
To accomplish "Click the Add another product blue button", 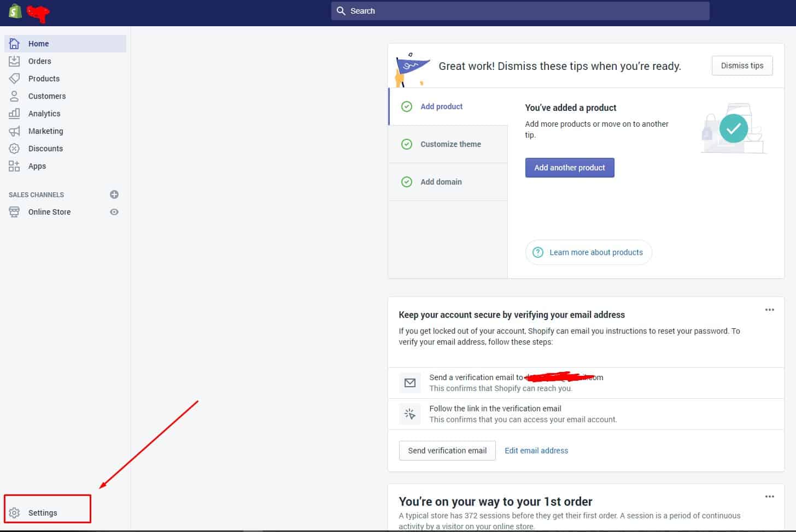I will [x=570, y=167].
